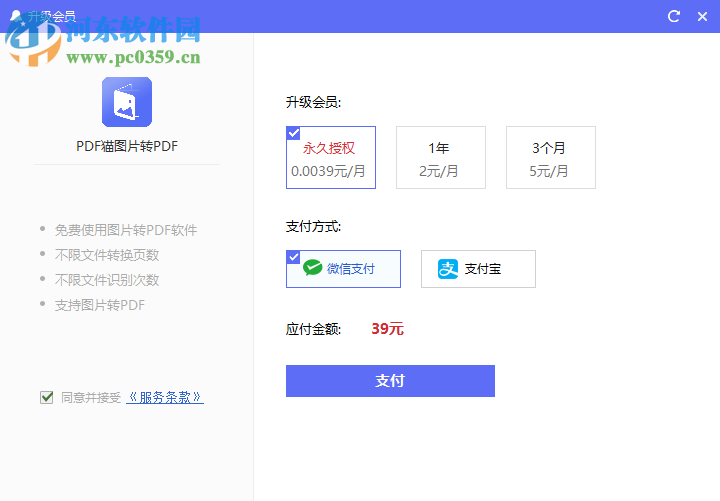This screenshot has width=720, height=501.
Task: Click the WeChat Pay green icon
Action: [313, 268]
